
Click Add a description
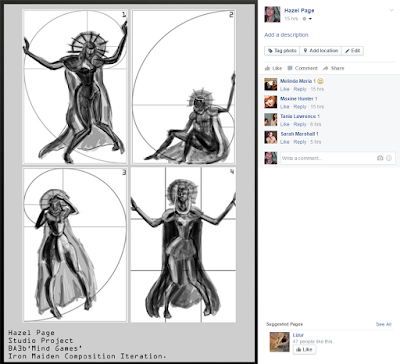point(286,35)
